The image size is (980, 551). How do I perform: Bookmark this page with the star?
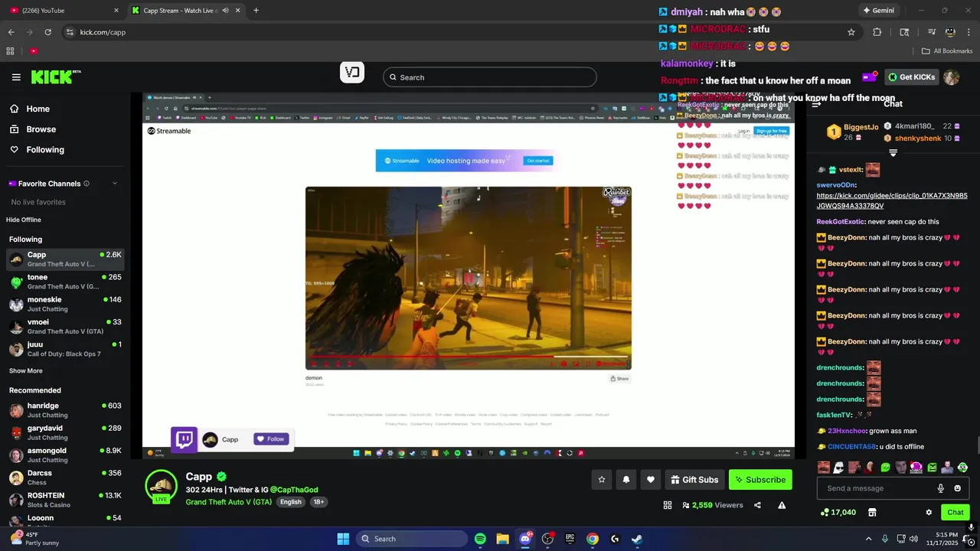point(851,32)
